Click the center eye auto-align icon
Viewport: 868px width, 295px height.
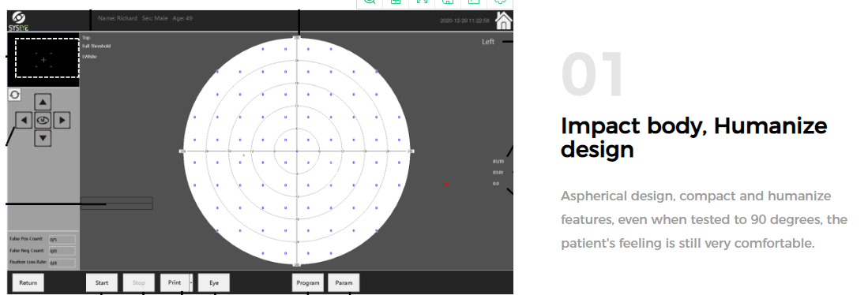[x=43, y=120]
